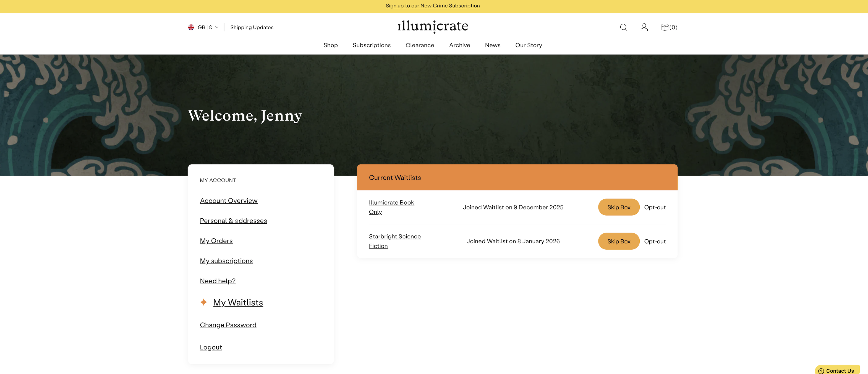Open Personal & addresses page
The width and height of the screenshot is (868, 374).
coord(233,221)
